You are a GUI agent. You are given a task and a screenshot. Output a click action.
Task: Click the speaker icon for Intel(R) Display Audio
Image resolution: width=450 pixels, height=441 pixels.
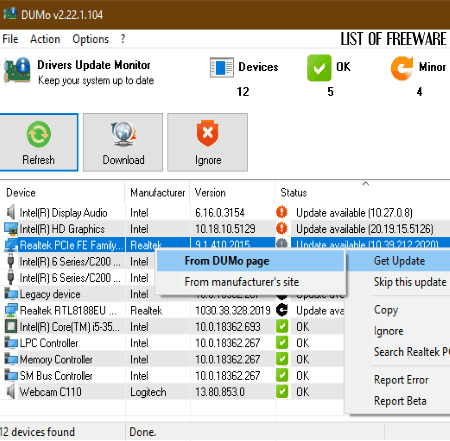click(11, 212)
